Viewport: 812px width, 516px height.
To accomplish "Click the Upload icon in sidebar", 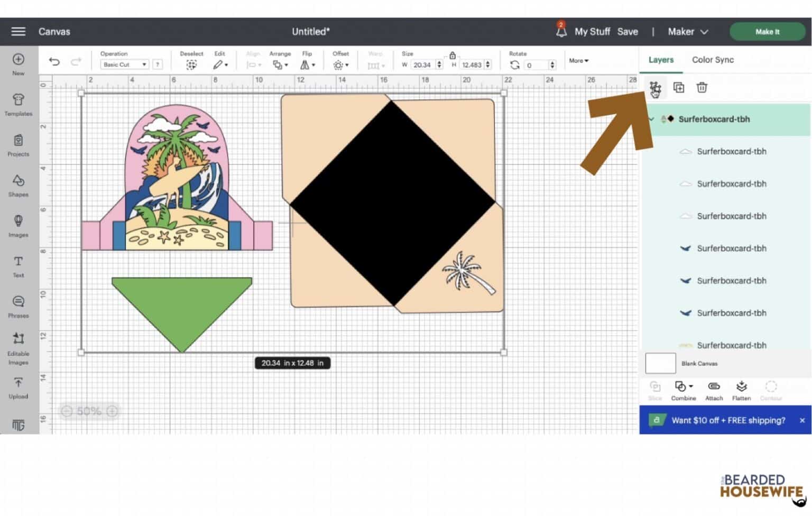I will click(19, 387).
